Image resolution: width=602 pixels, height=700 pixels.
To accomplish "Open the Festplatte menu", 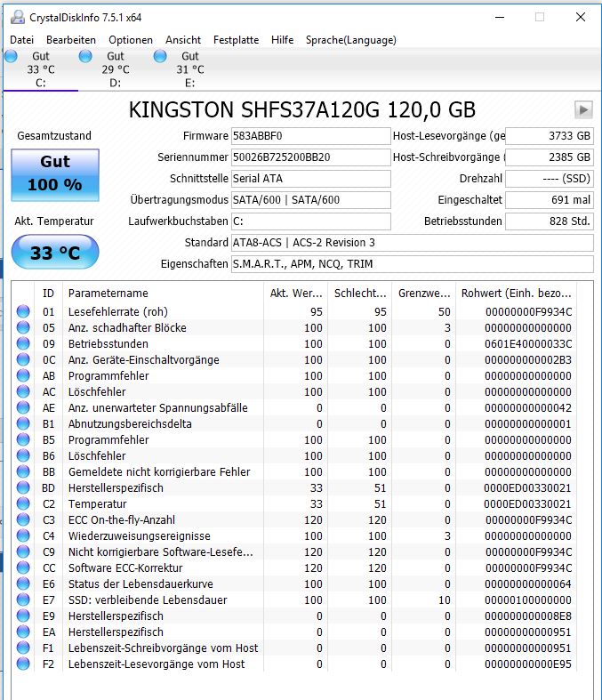I will point(236,40).
